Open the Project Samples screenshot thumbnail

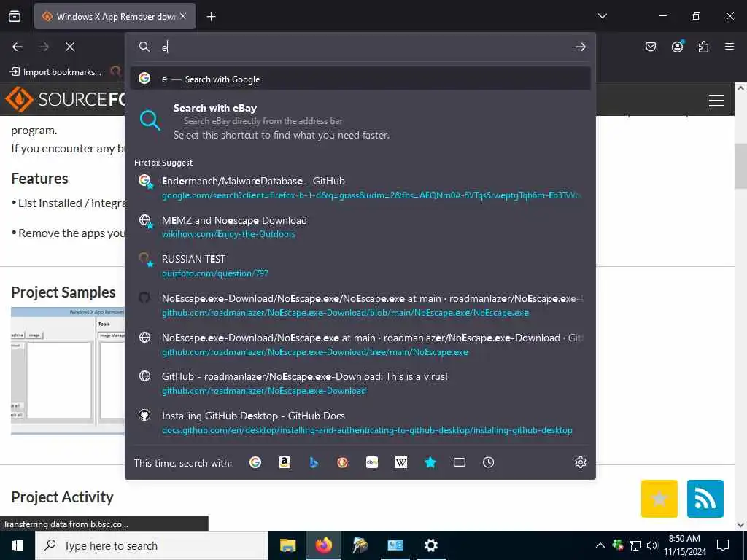[68, 370]
